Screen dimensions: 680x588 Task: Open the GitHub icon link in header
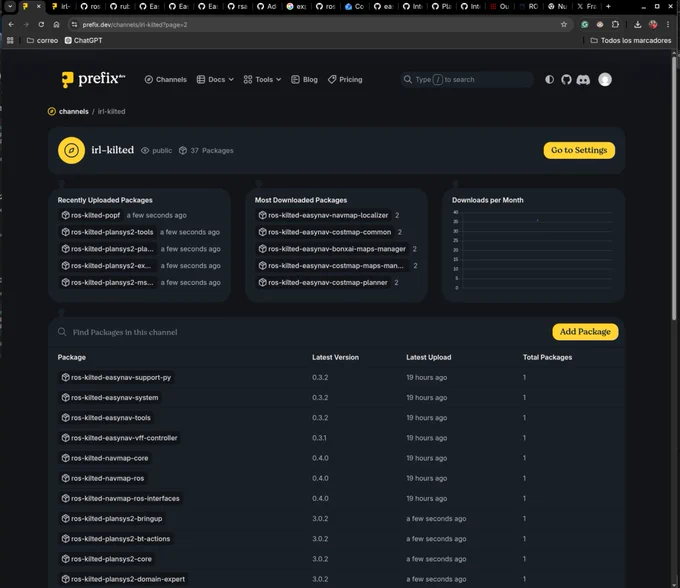click(566, 79)
